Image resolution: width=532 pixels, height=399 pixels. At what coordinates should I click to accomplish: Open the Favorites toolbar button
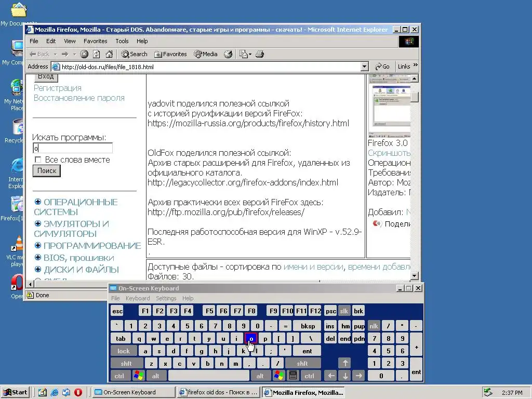(x=170, y=54)
